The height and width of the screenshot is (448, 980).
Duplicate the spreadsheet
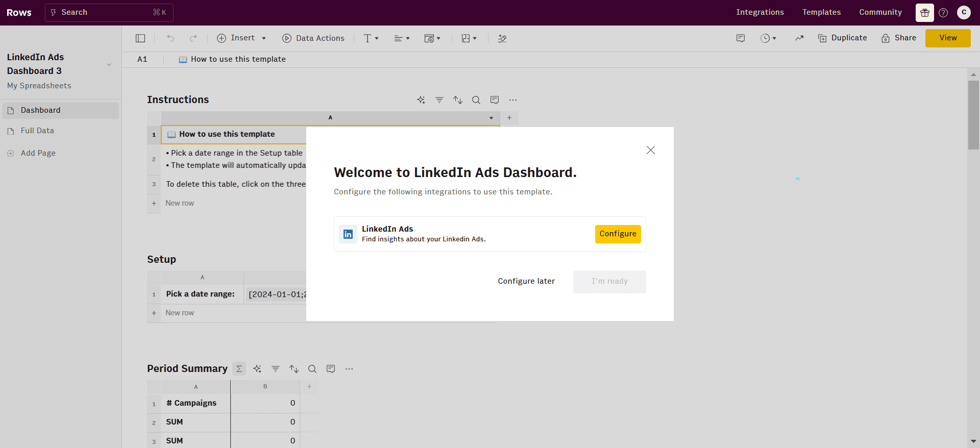coord(843,38)
